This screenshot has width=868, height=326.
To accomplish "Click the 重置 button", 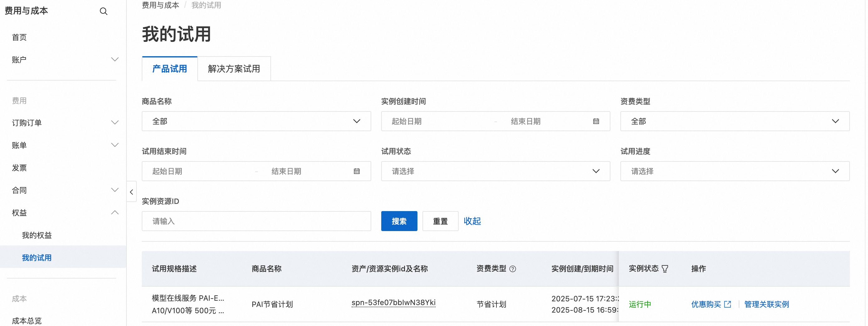I will coord(440,221).
